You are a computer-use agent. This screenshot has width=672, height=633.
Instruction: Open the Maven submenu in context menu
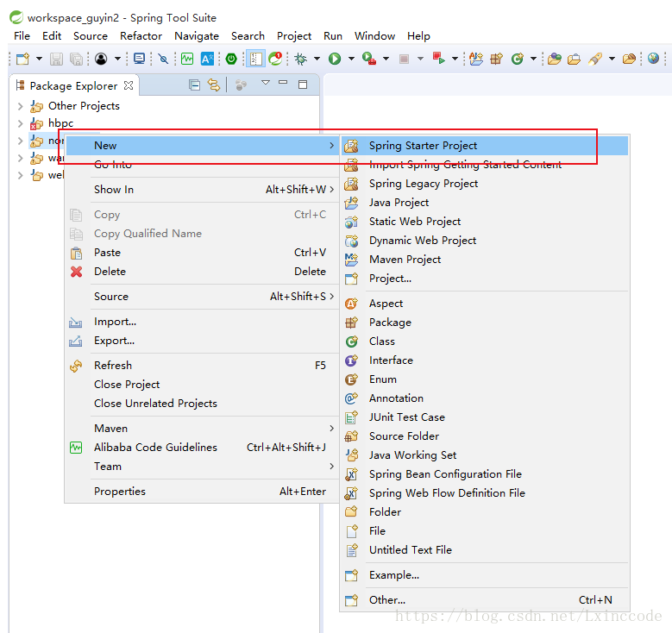pyautogui.click(x=202, y=428)
